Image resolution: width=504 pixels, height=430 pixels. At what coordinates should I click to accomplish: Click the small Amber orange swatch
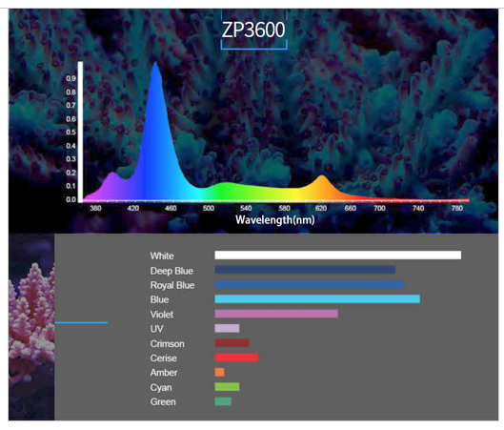219,372
